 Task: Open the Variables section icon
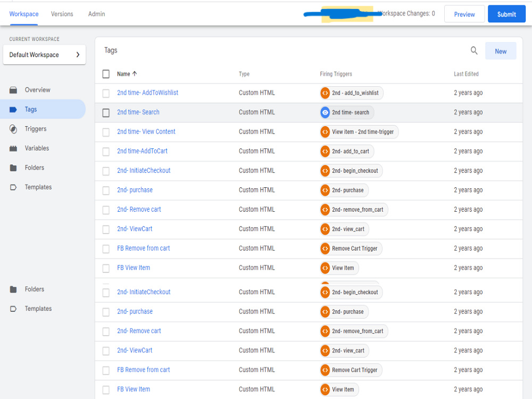[13, 148]
